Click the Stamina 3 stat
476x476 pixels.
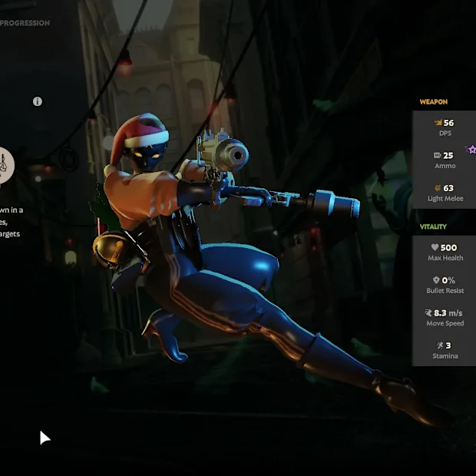tap(445, 350)
